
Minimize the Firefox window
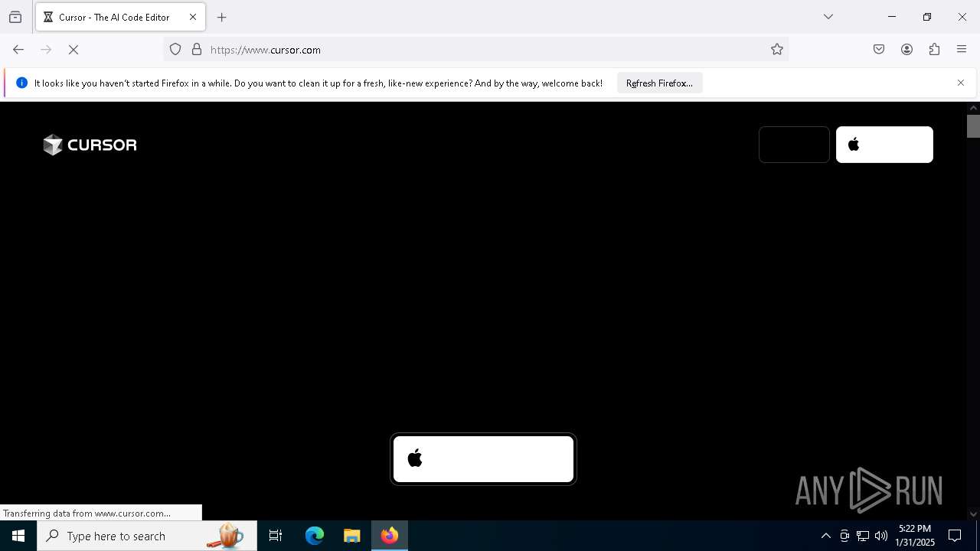point(892,17)
